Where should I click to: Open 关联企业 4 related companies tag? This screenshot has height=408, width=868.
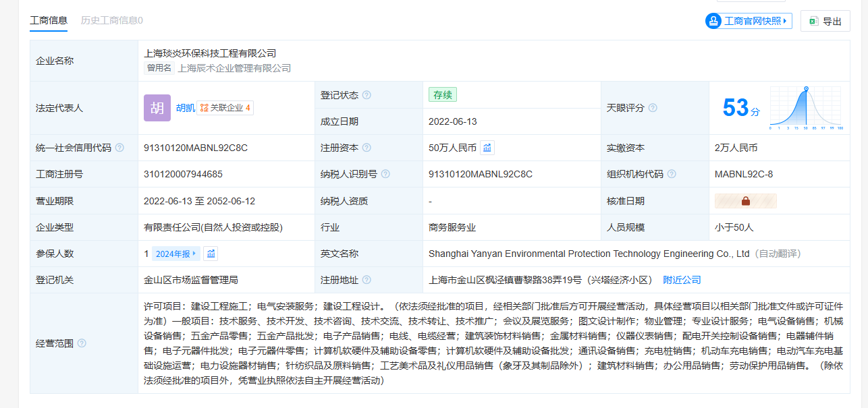pyautogui.click(x=225, y=108)
